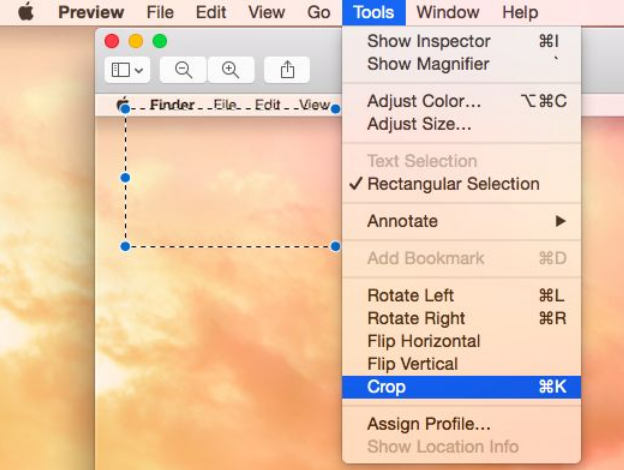This screenshot has width=624, height=470.
Task: Choose Adjust Color...
Action: [462, 101]
